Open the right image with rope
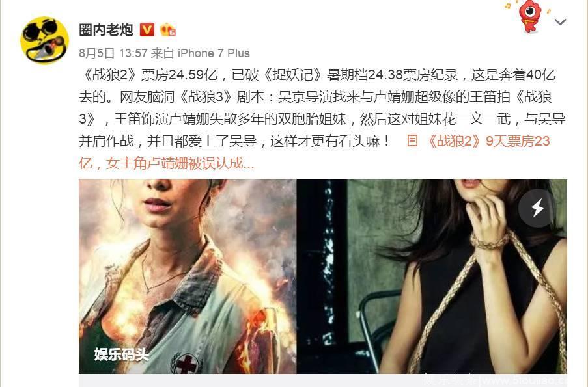Viewport: 588px width, 387px height. [432, 276]
